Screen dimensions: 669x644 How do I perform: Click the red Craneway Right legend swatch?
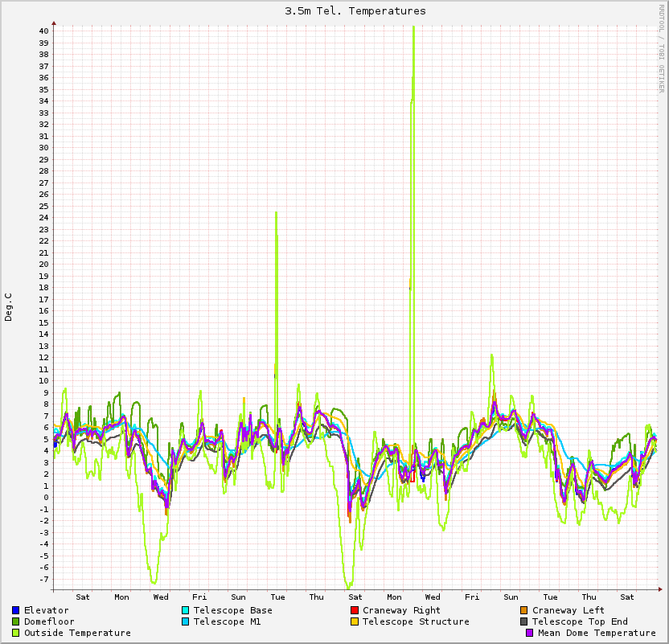click(355, 610)
